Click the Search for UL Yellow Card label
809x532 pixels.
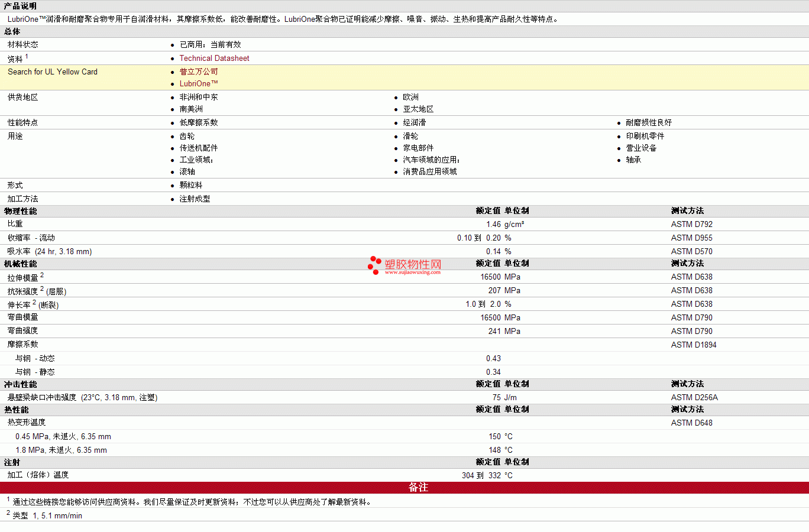tap(53, 72)
